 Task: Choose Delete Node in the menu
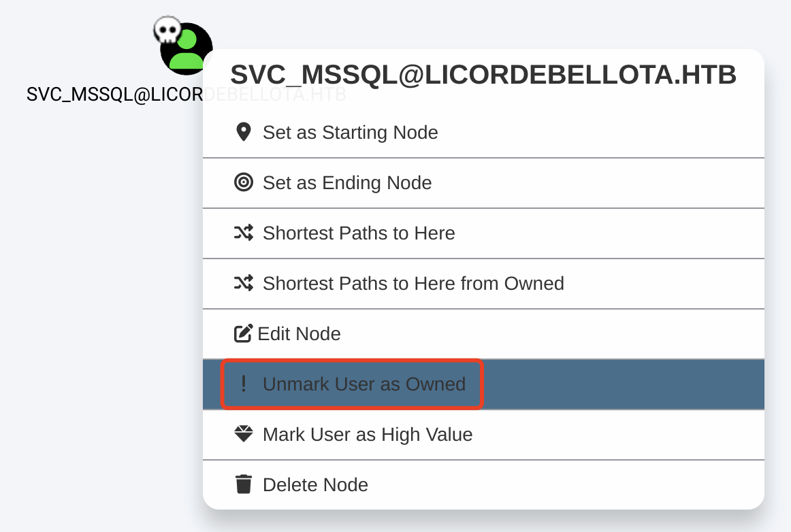[x=315, y=484]
